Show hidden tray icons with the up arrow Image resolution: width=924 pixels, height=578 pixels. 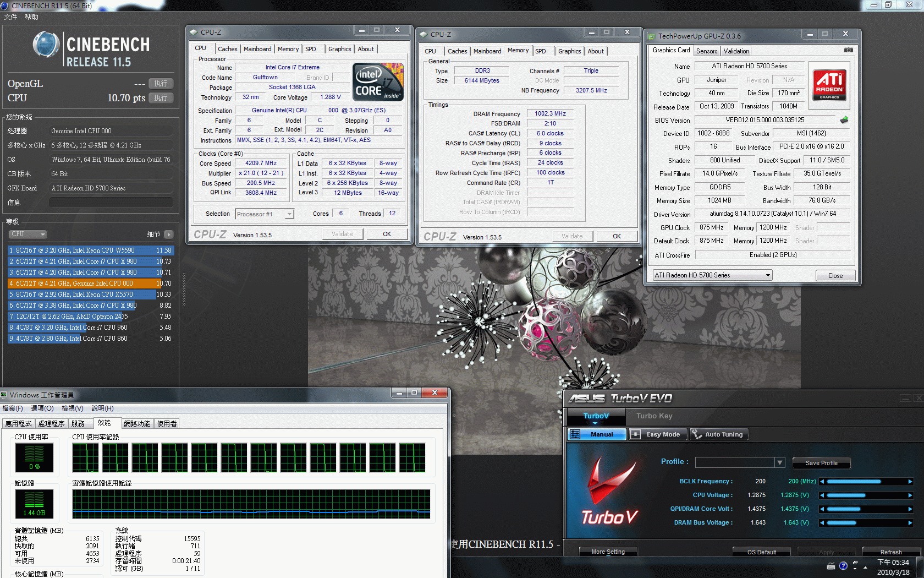(865, 567)
